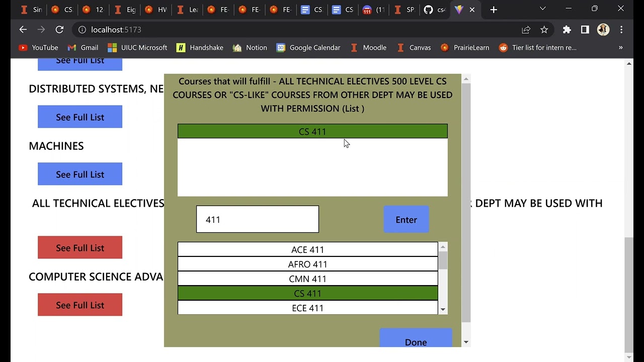The height and width of the screenshot is (362, 644).
Task: Open the Notion bookmark
Action: point(250,47)
